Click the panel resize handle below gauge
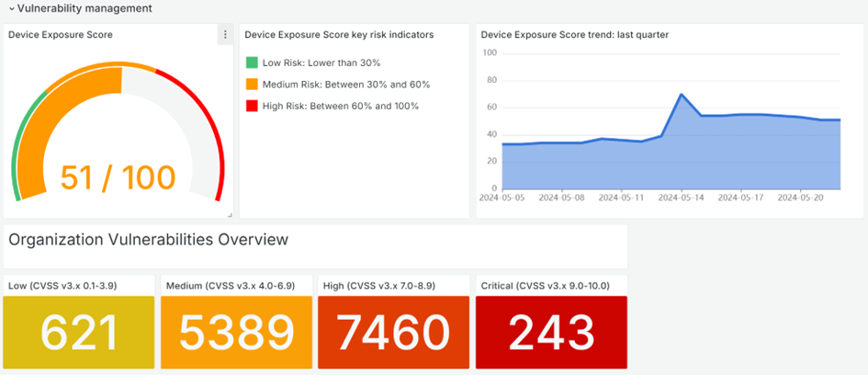 (230, 214)
